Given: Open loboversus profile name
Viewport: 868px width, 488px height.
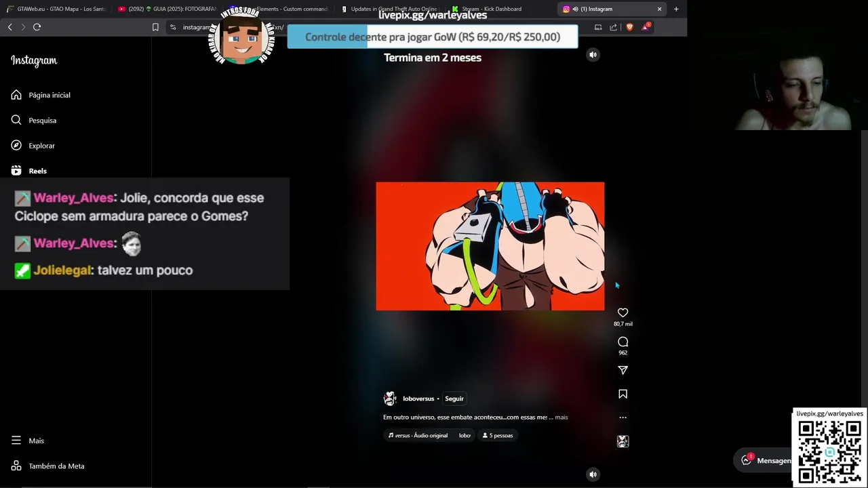Looking at the screenshot, I should pos(418,399).
